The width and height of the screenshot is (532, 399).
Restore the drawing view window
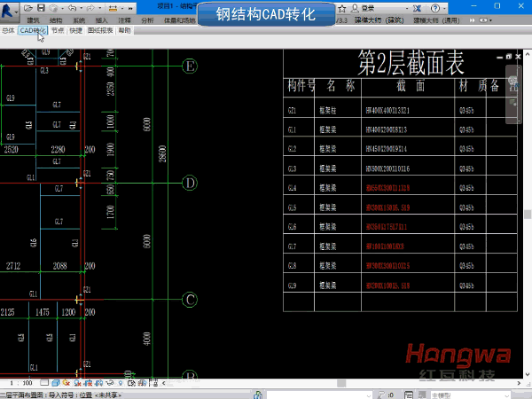(509, 57)
